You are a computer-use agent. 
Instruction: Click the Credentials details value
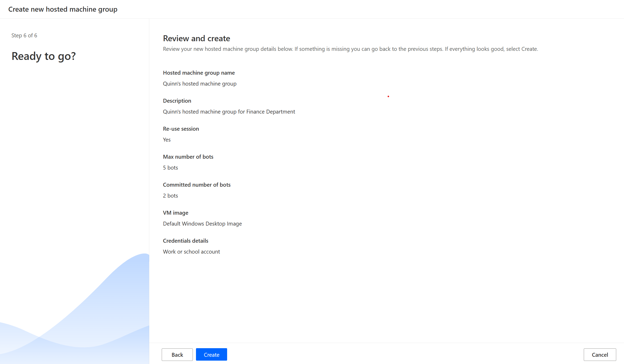[191, 251]
